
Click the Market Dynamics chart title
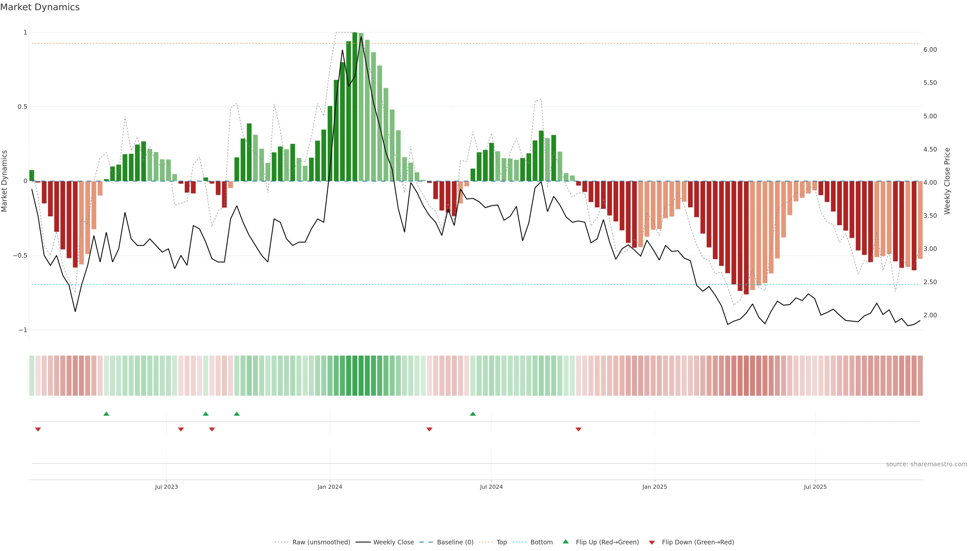click(x=40, y=7)
